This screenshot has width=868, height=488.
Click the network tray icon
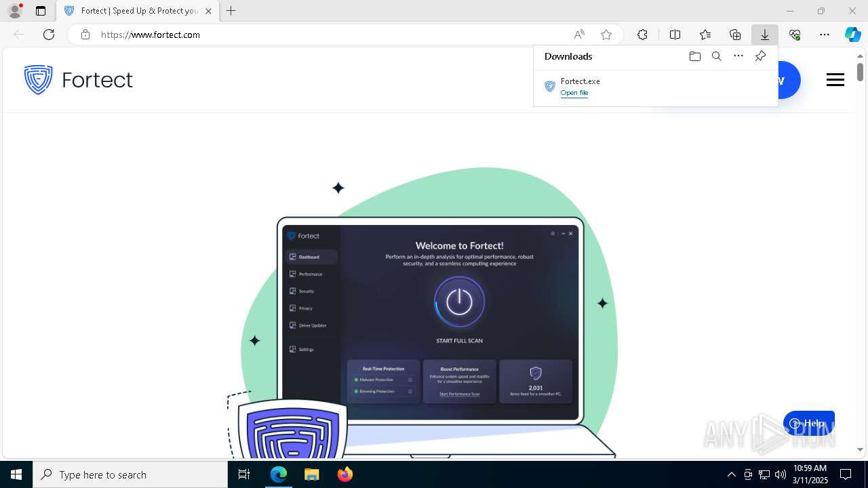pyautogui.click(x=764, y=474)
